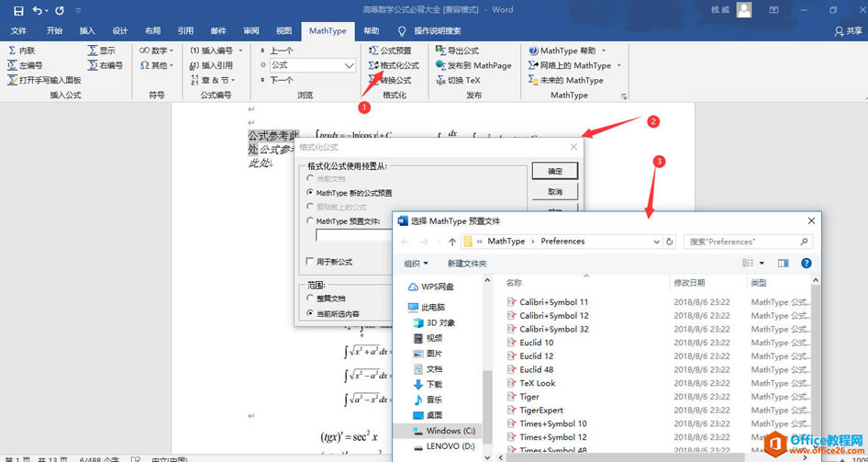Image resolution: width=868 pixels, height=462 pixels.
Task: Click the lightbulb 操作说明搜索 search
Action: (429, 31)
